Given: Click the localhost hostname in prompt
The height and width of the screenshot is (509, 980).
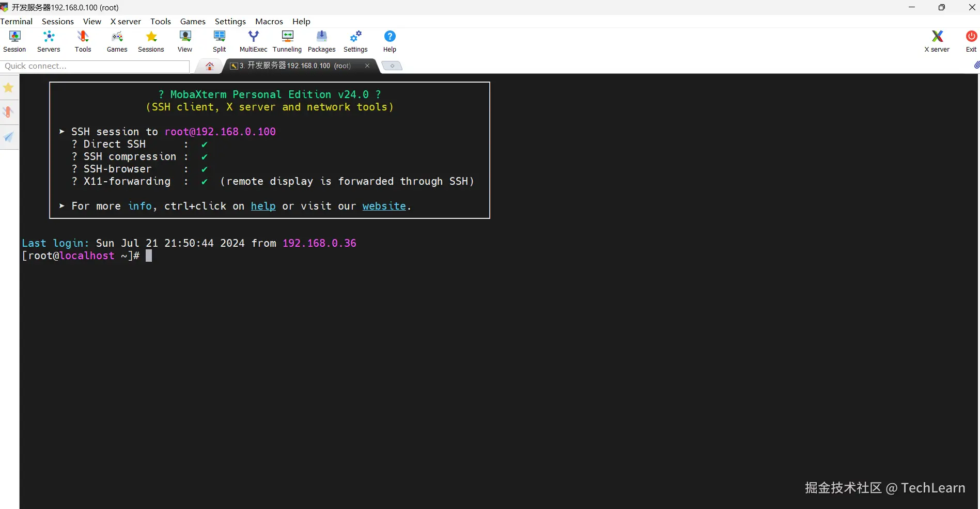Looking at the screenshot, I should point(87,256).
